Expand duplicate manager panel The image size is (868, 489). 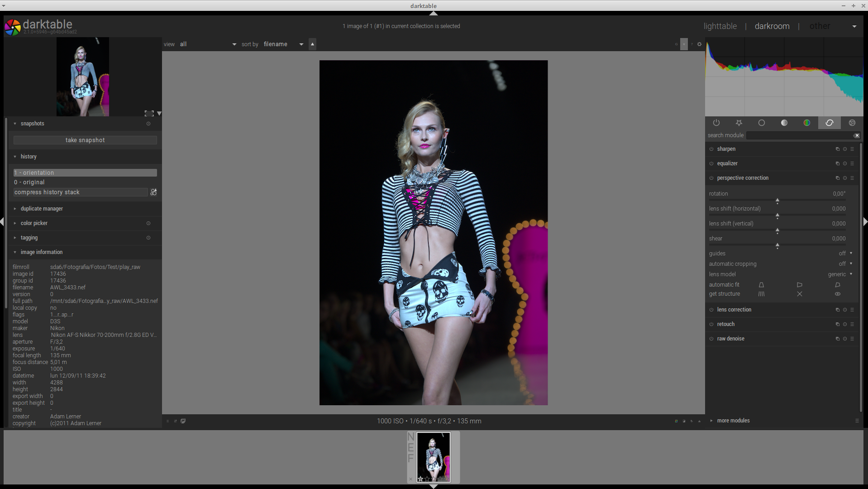[x=15, y=209]
